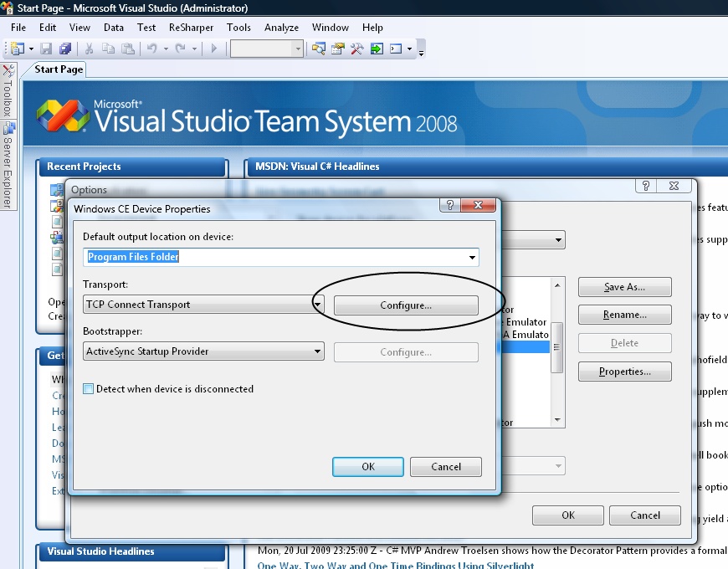Click Properties button in Options dialog
The image size is (728, 569).
tap(624, 372)
